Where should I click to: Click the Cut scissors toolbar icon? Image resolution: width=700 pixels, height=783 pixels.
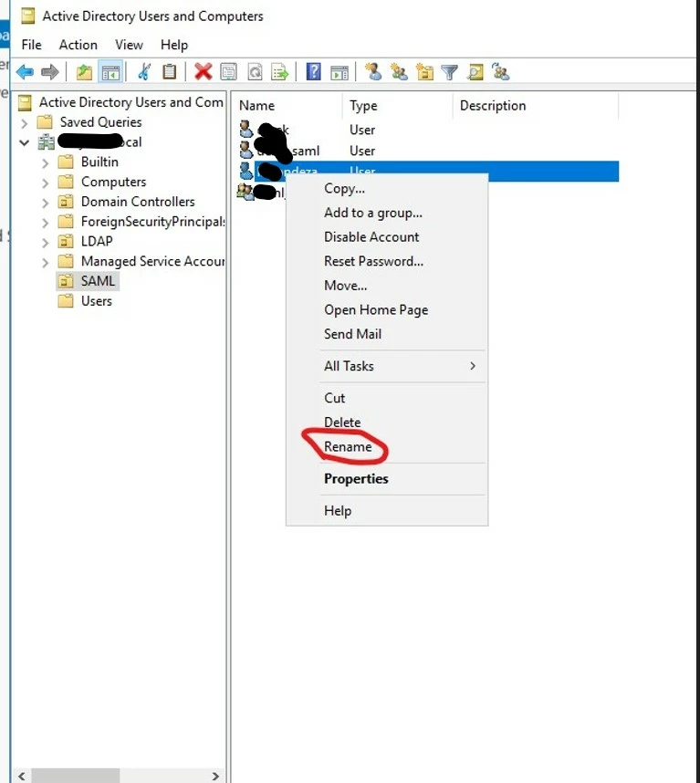pos(144,72)
